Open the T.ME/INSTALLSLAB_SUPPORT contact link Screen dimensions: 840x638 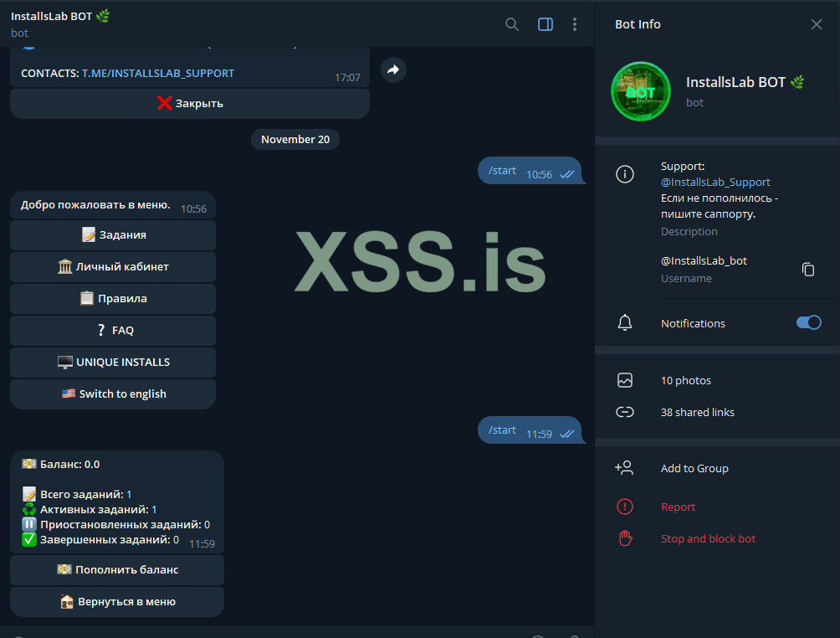pos(157,73)
